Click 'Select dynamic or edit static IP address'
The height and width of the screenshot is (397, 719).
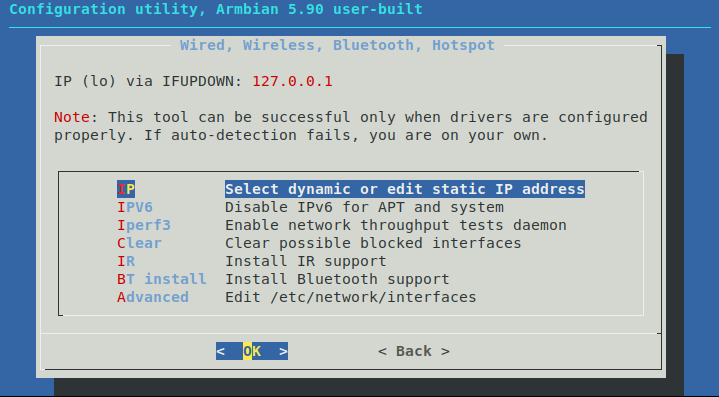405,189
